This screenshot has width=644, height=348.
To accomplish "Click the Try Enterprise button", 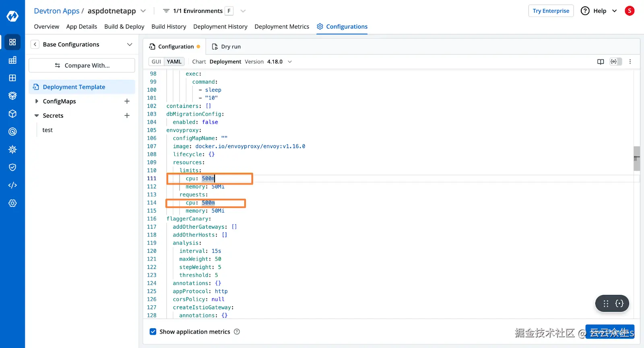I will coord(551,11).
